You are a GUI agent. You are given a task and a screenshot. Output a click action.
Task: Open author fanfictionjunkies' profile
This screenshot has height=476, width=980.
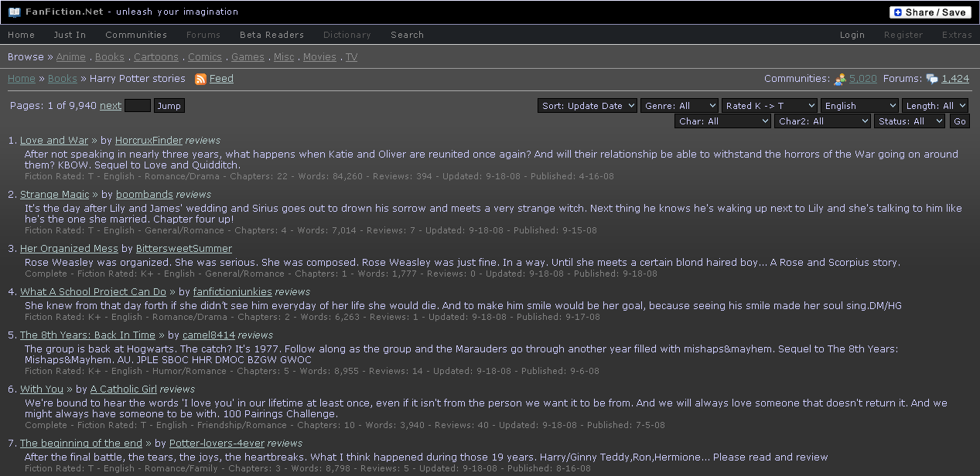[233, 292]
